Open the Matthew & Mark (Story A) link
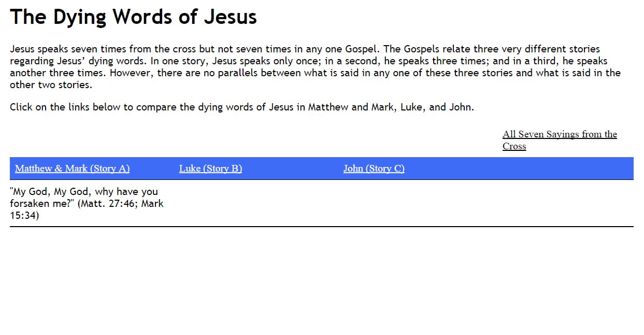644x335 pixels. pos(72,169)
